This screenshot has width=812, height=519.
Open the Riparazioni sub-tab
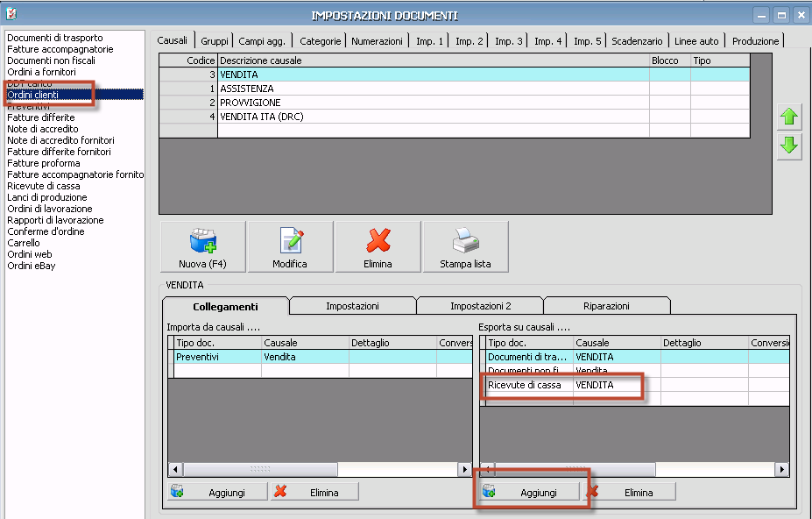tap(606, 306)
